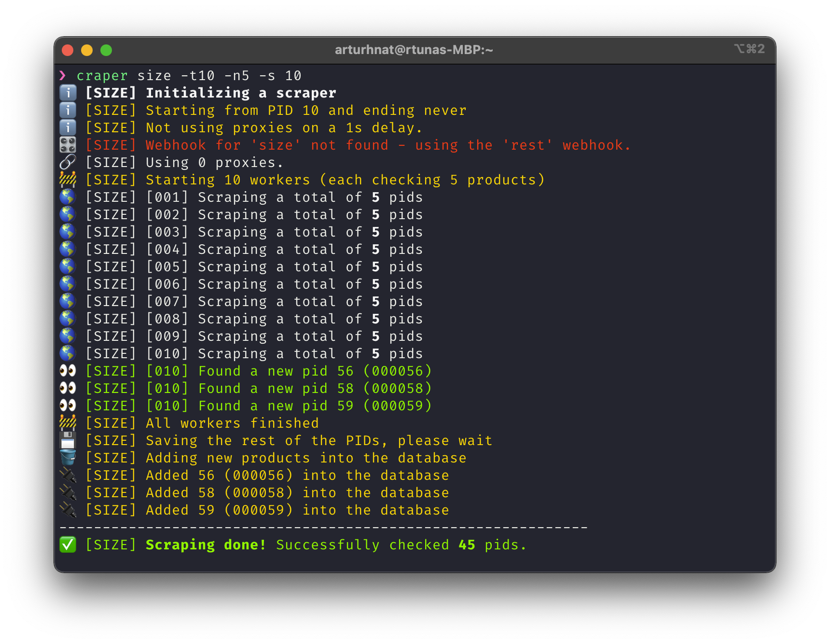This screenshot has width=830, height=644.
Task: Click the plug icon beside 'Added 59 (000059)'
Action: point(68,510)
